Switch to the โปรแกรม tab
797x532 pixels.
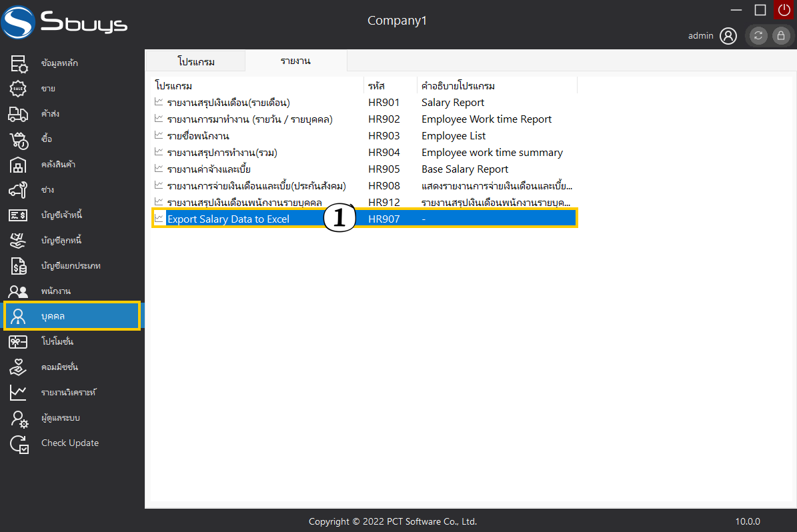point(196,61)
